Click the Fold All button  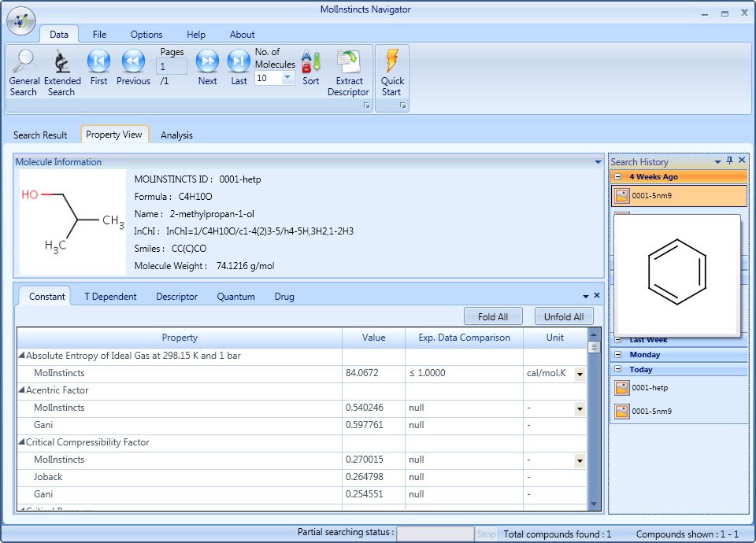pyautogui.click(x=493, y=316)
